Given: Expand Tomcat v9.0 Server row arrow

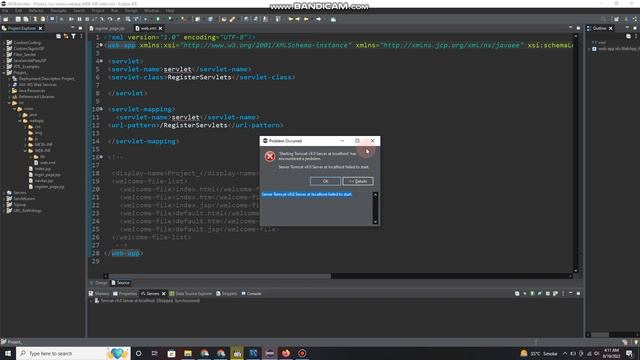Looking at the screenshot, I should pyautogui.click(x=91, y=301).
